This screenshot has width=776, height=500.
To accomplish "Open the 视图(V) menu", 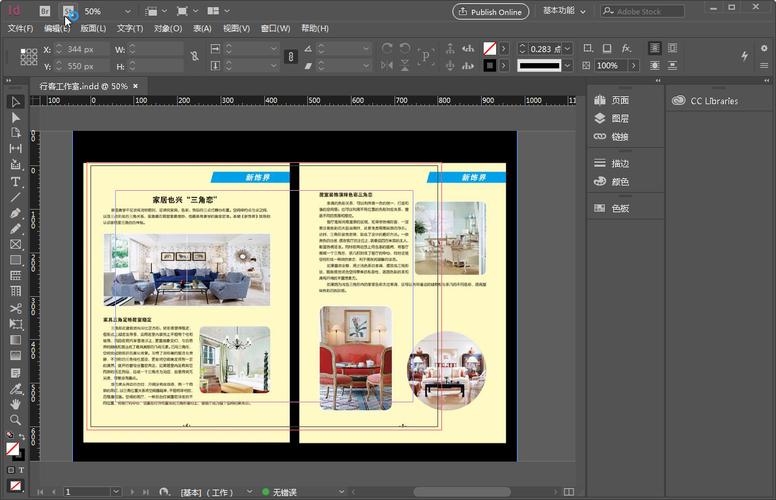I will pyautogui.click(x=236, y=28).
